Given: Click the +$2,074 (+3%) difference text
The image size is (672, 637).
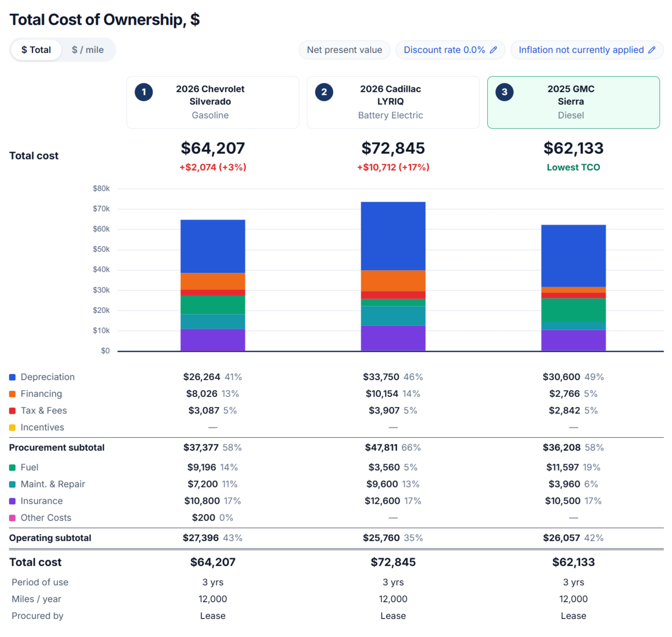Looking at the screenshot, I should [213, 167].
